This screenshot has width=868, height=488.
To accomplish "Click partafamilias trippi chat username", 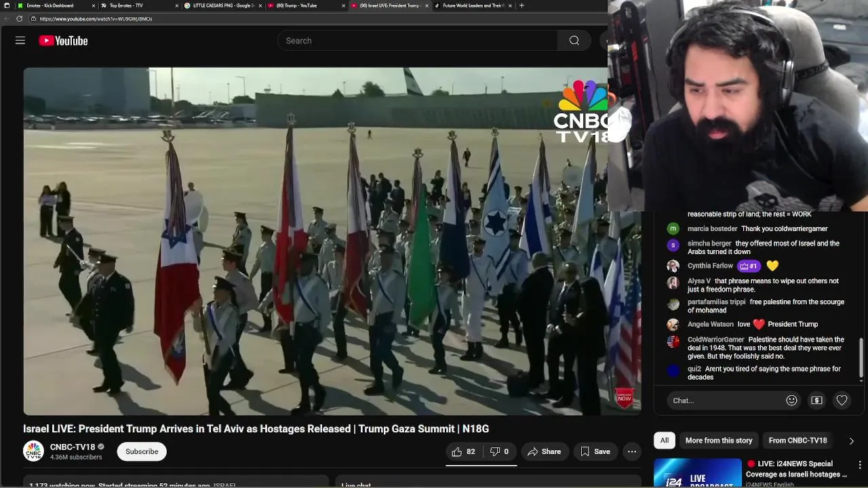I will coord(716,302).
